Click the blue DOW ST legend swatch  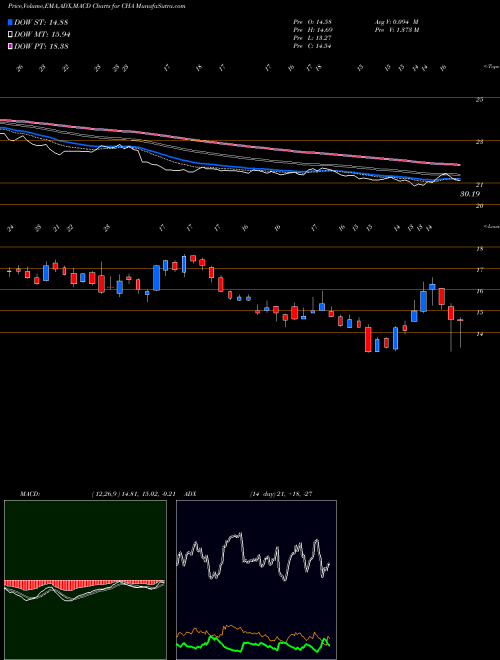click(x=11, y=23)
